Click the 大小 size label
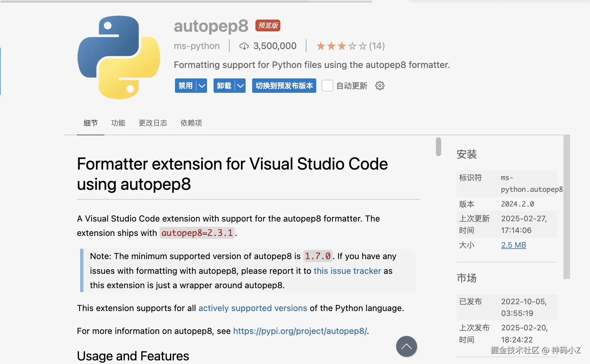 tap(467, 245)
